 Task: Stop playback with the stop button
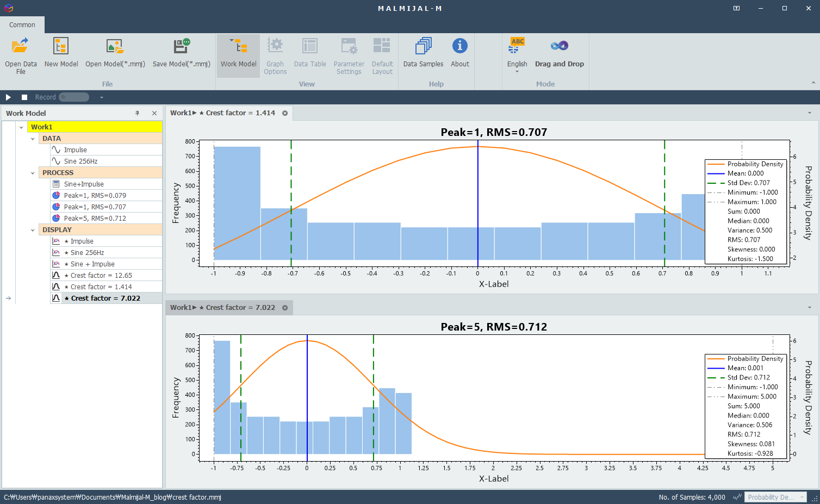pos(24,97)
